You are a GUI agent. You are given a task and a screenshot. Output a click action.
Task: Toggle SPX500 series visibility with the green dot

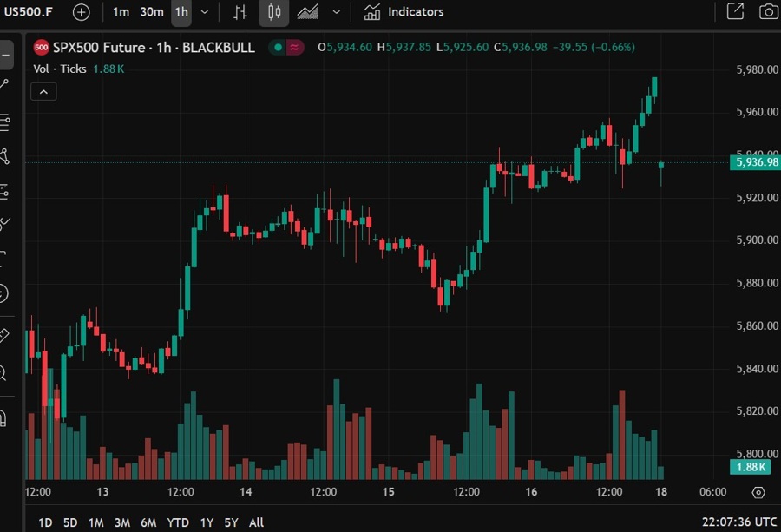[x=276, y=48]
